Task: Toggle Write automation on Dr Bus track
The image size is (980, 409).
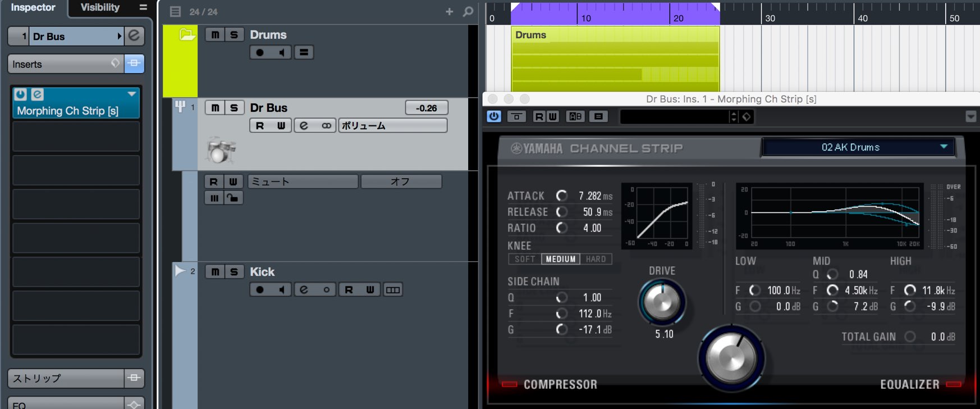Action: 281,125
